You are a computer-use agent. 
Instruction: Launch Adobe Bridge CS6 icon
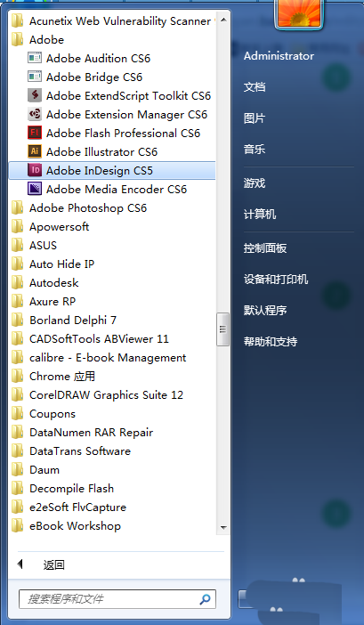tap(35, 77)
